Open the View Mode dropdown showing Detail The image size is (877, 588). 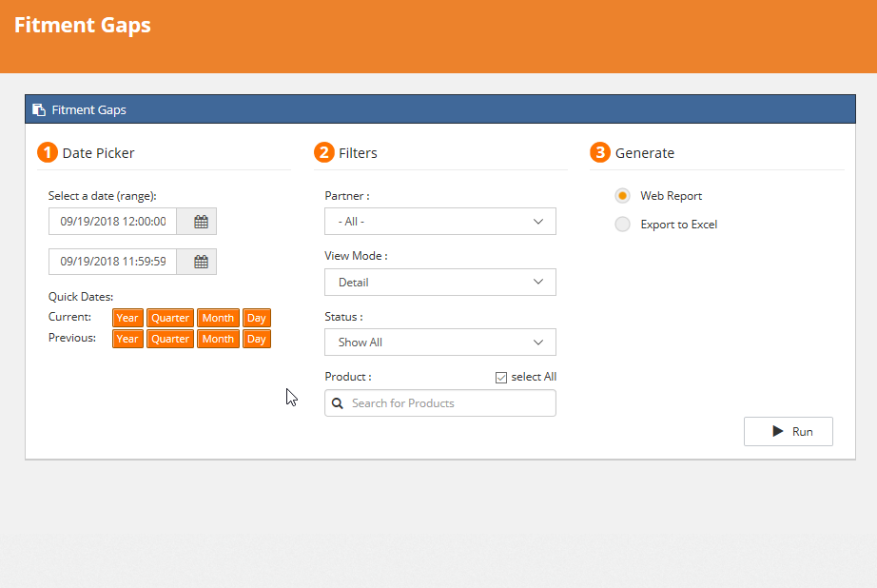(440, 282)
